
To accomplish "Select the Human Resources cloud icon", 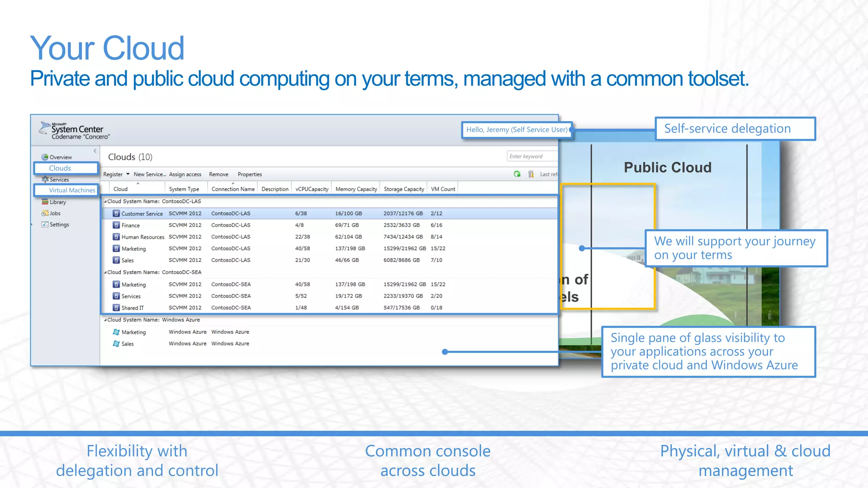I will coord(116,237).
